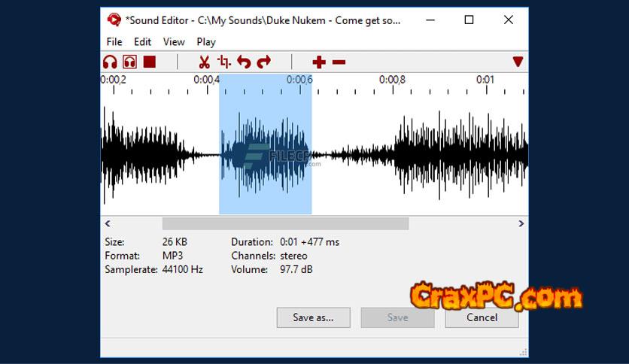Click inside the blue selected waveform region

coord(265,144)
